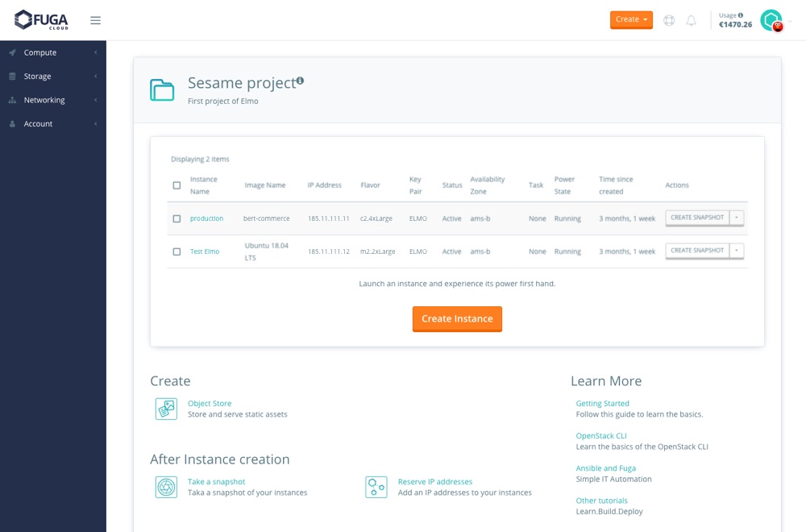This screenshot has width=806, height=532.
Task: Open the Object Store link
Action: (x=210, y=404)
